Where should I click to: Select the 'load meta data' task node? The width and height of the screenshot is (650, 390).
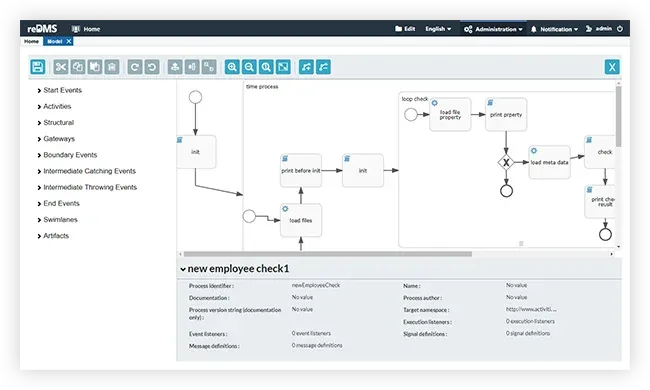coord(549,162)
